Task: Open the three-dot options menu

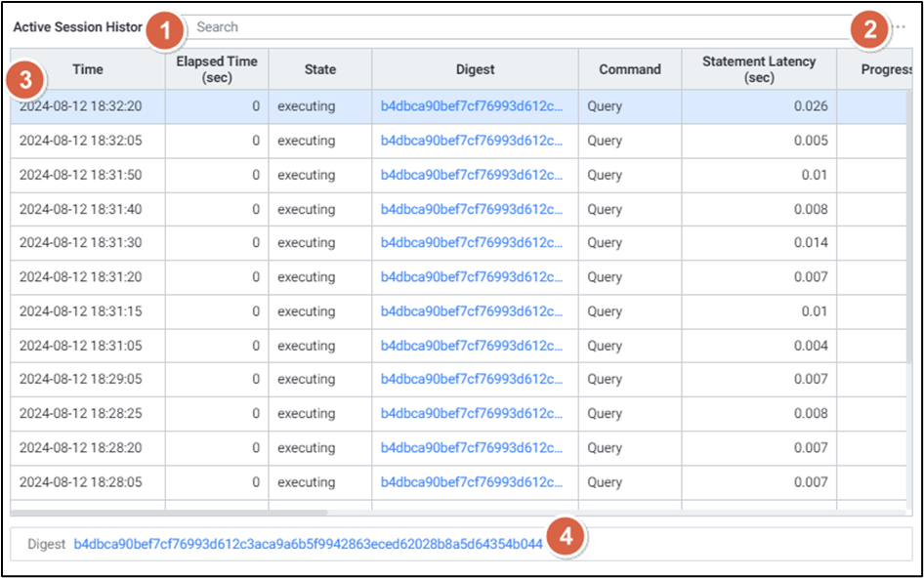Action: pos(900,27)
